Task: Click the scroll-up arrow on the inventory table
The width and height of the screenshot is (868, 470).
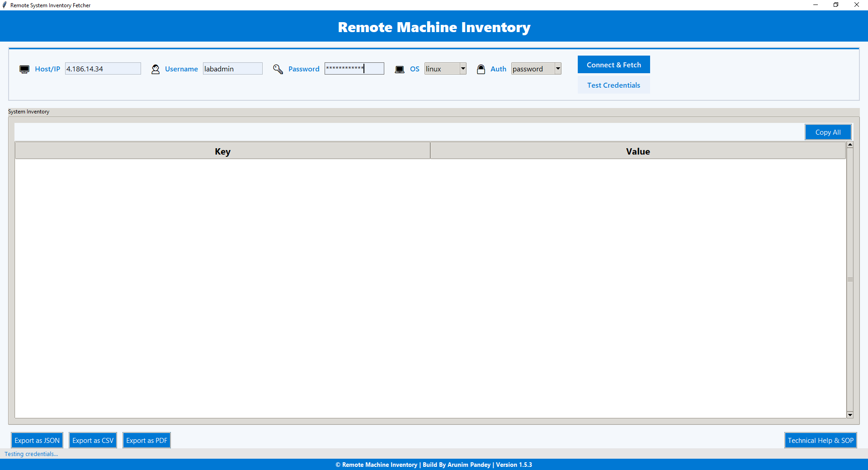Action: [850, 144]
